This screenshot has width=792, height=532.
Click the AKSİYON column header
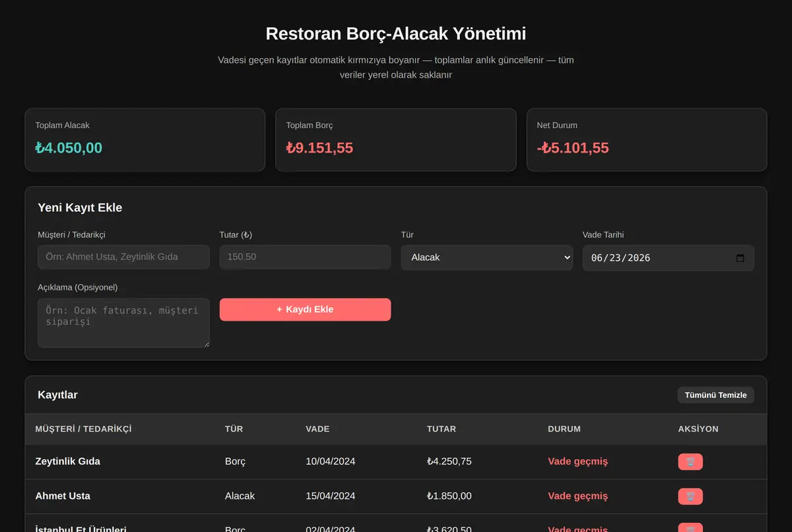pyautogui.click(x=698, y=428)
